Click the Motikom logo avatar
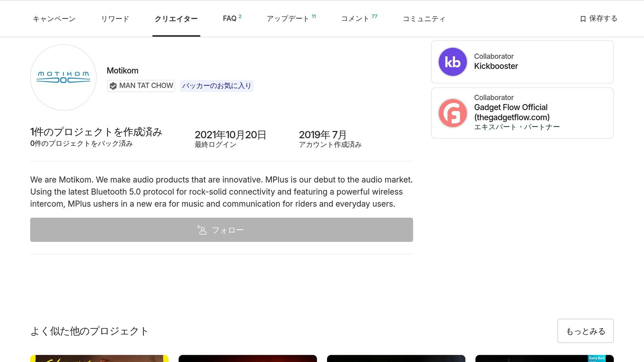Image resolution: width=644 pixels, height=362 pixels. pyautogui.click(x=64, y=77)
